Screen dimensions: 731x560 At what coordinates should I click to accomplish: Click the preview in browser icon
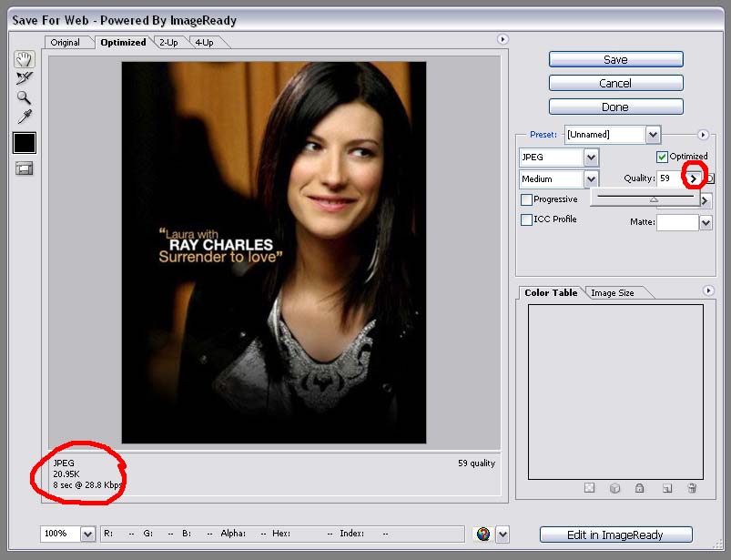483,534
